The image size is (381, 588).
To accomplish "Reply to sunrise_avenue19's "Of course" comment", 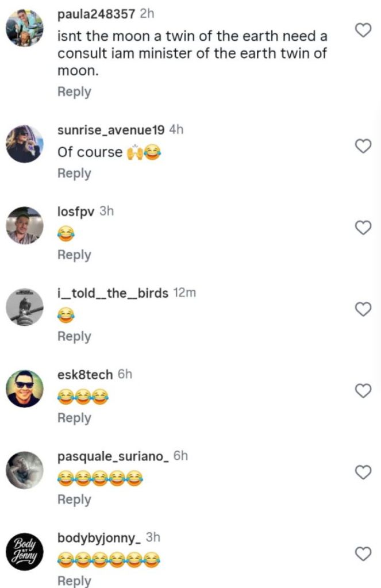I will point(74,174).
